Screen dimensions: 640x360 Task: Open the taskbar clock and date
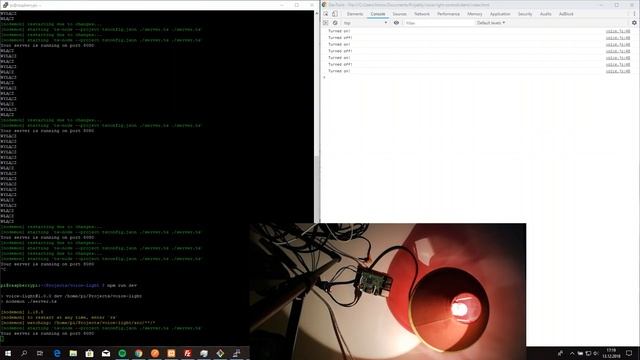(611, 353)
